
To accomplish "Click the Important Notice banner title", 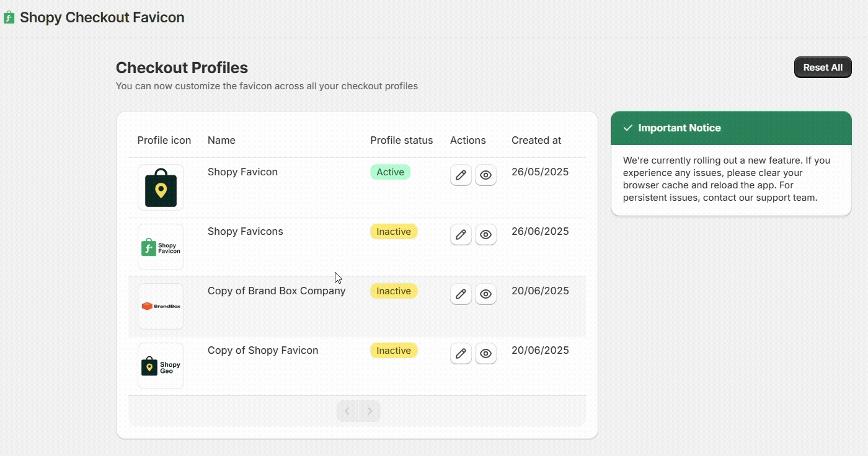I will tap(680, 128).
